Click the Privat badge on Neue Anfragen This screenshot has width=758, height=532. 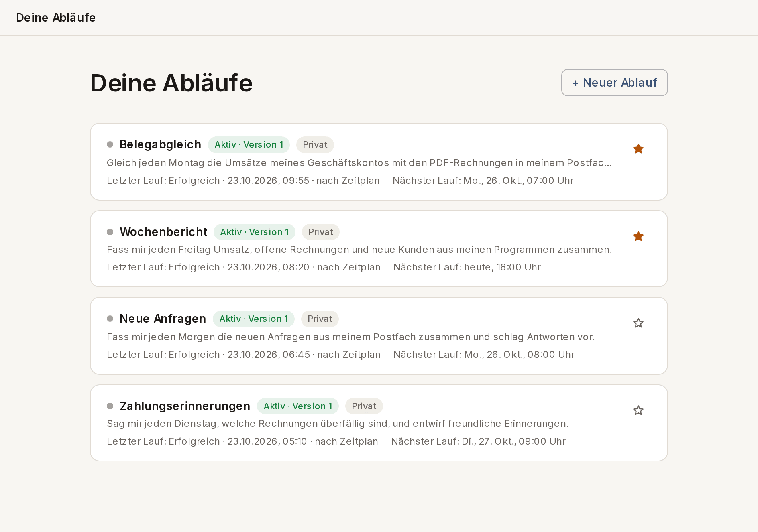click(x=320, y=319)
